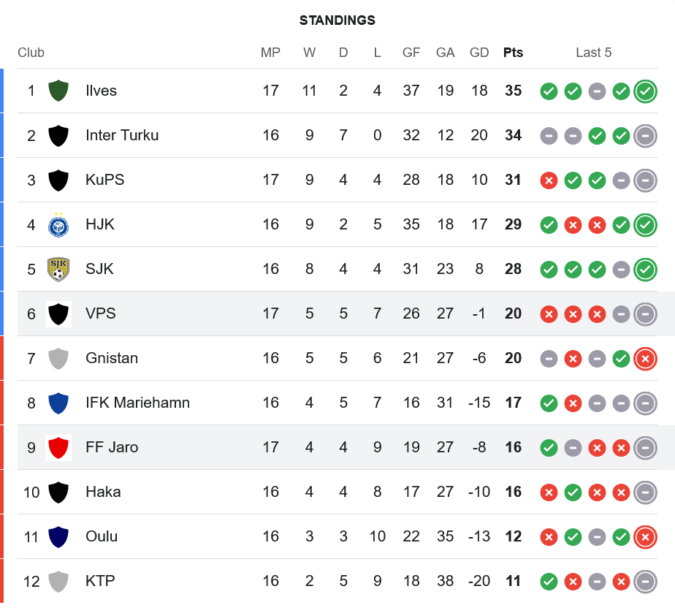Open the Inter Turku team link

(x=122, y=135)
